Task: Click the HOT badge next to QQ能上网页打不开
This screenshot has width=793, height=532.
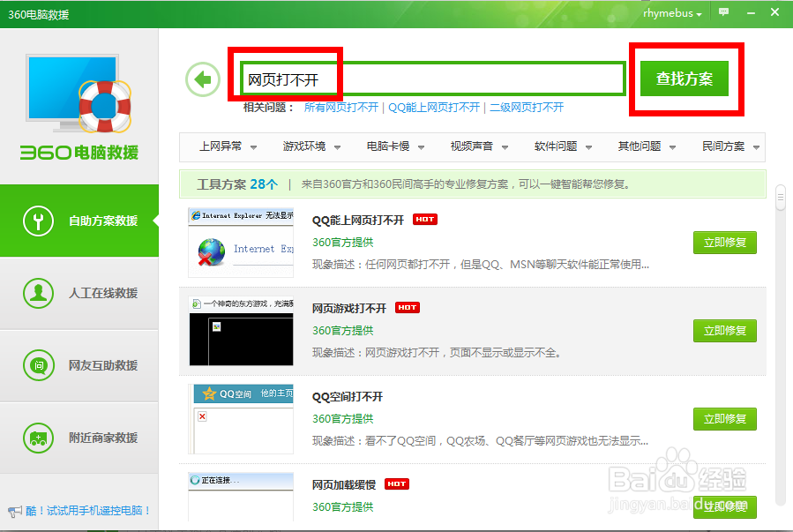Action: pos(424,219)
